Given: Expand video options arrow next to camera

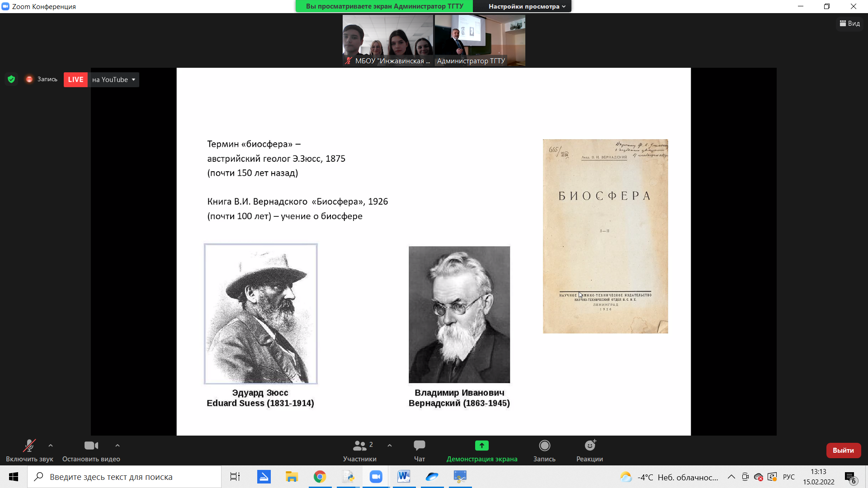Looking at the screenshot, I should pos(118,446).
